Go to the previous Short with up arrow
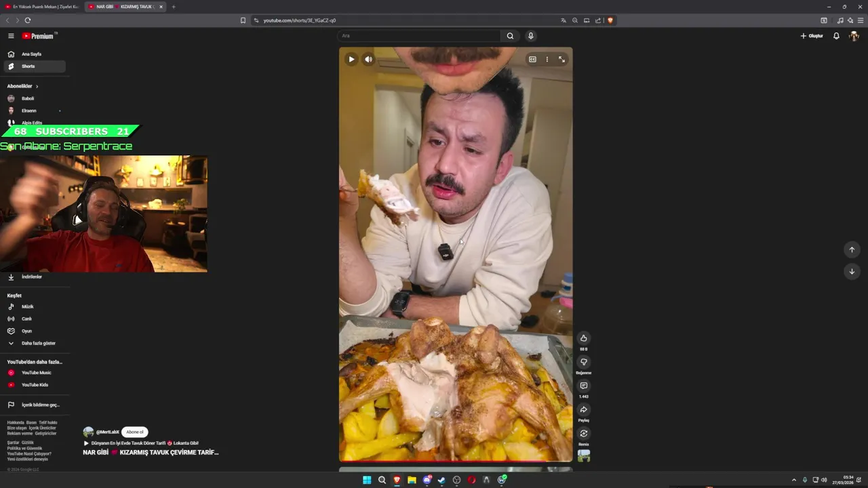This screenshot has height=488, width=868. pyautogui.click(x=852, y=249)
